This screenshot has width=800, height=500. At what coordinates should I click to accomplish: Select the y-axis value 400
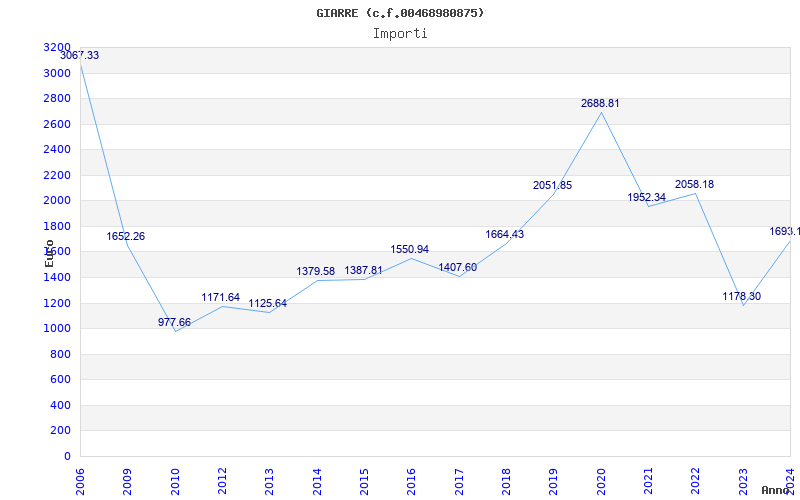(61, 405)
